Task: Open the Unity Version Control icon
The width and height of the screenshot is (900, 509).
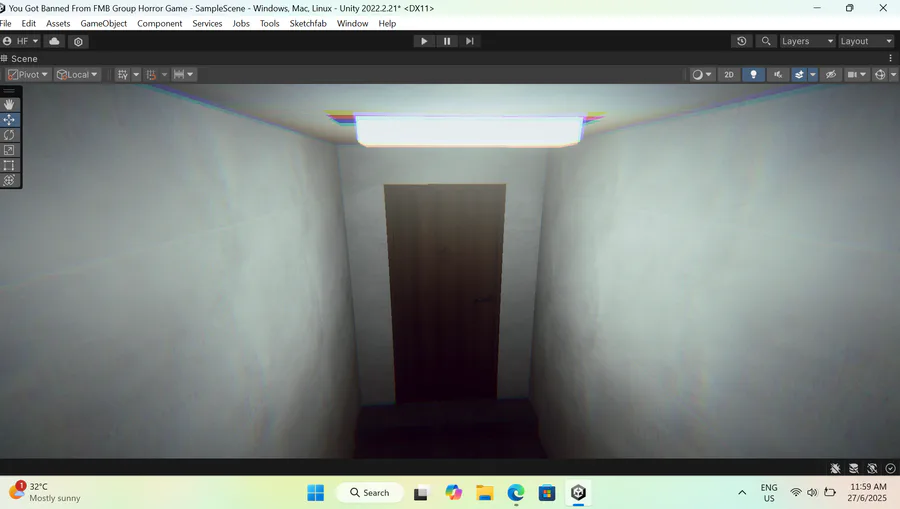Action: 78,41
